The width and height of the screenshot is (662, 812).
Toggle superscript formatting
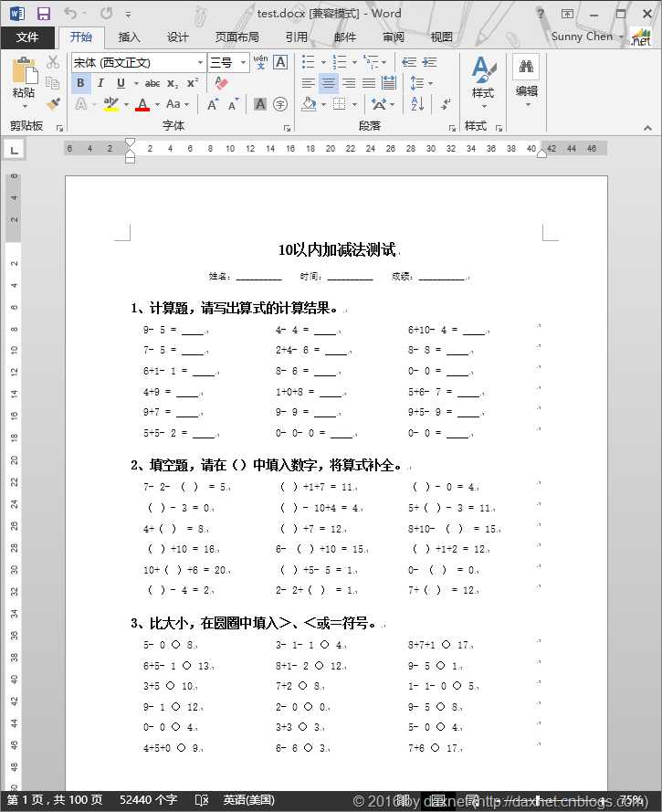193,83
